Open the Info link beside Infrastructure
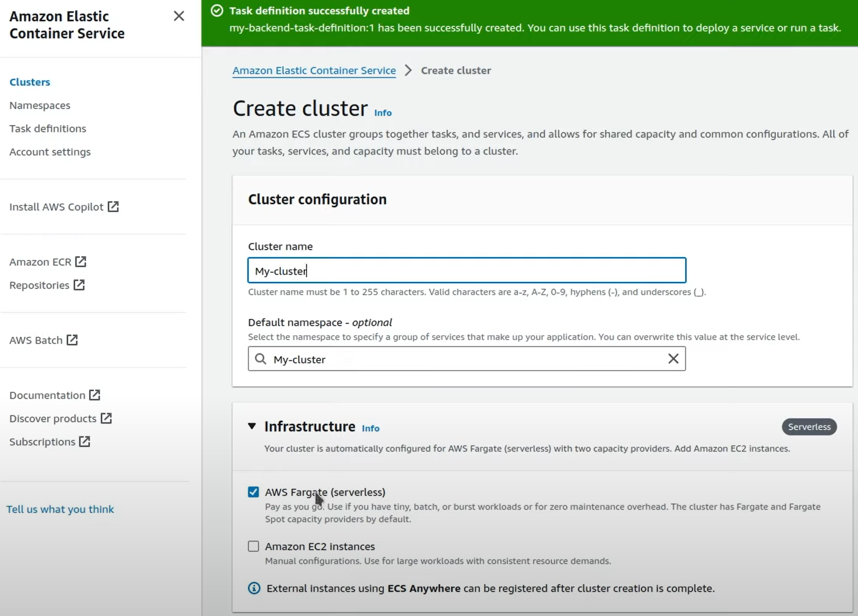The height and width of the screenshot is (616, 858). coord(370,428)
